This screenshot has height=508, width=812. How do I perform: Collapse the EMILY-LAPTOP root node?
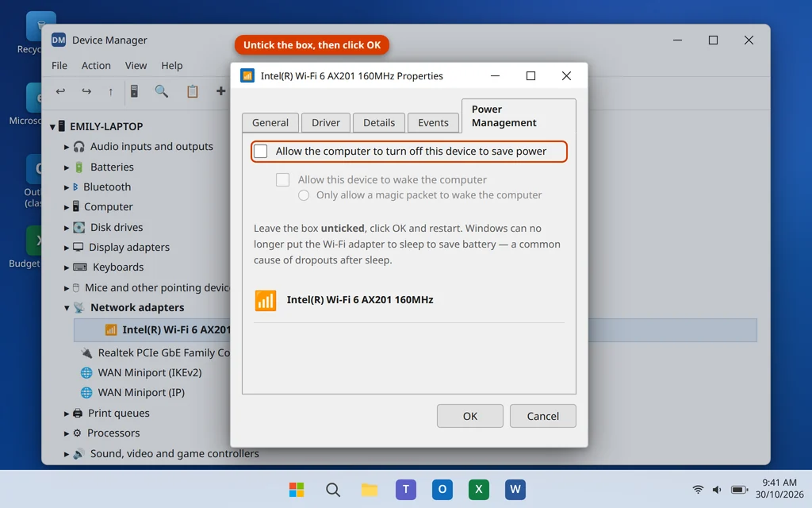(52, 126)
